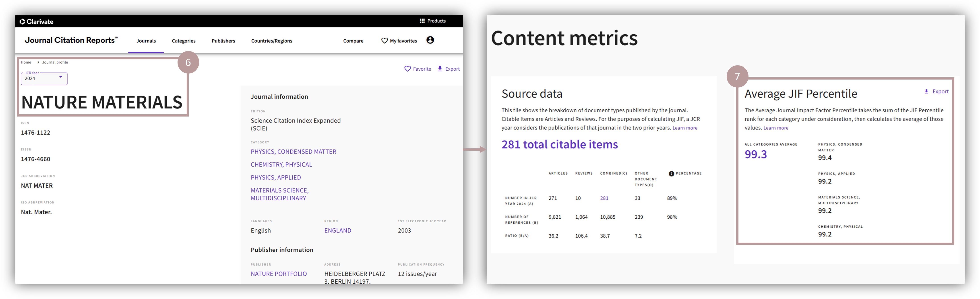Image resolution: width=980 pixels, height=299 pixels.
Task: Click the 106.4 ratio cell
Action: 581,236
